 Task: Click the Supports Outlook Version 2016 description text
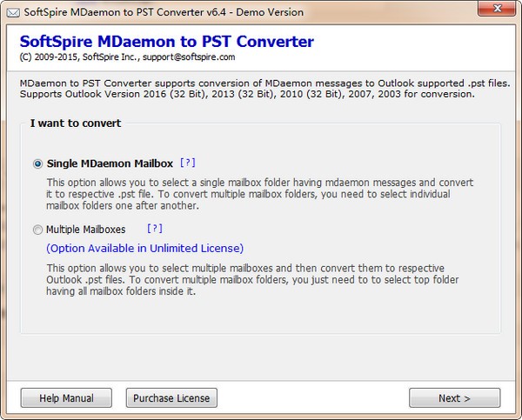[247, 94]
